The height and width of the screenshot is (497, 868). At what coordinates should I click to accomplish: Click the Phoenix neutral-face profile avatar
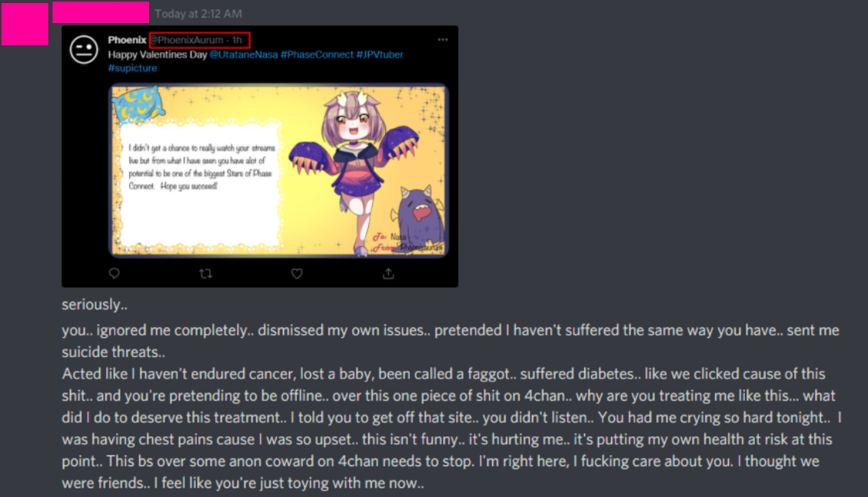coord(84,50)
